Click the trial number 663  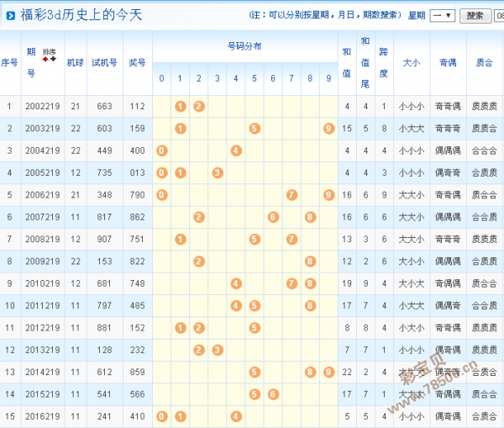(104, 106)
